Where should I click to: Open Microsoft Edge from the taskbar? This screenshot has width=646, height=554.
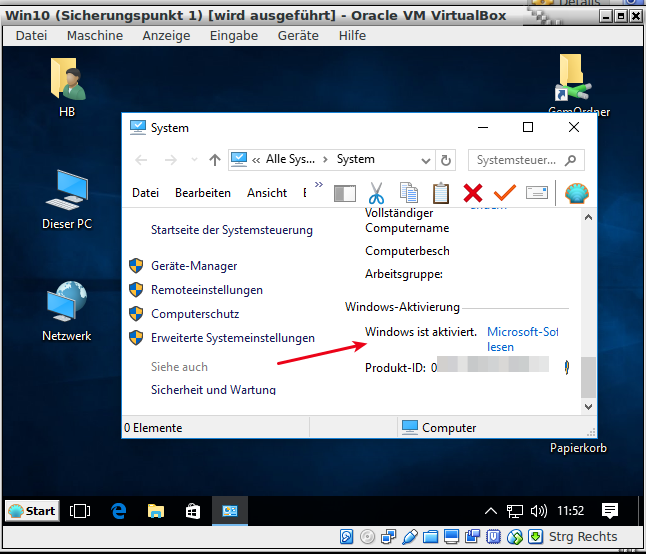coord(119,511)
